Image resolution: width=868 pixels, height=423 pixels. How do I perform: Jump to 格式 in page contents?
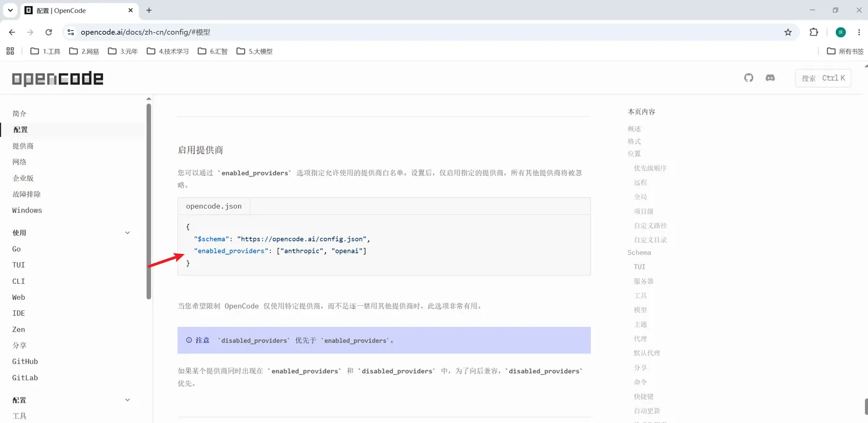click(634, 141)
